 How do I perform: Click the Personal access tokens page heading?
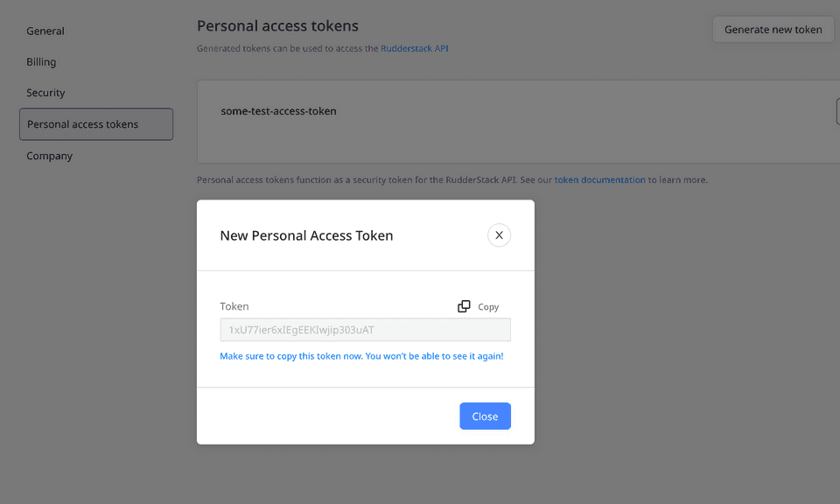point(277,25)
